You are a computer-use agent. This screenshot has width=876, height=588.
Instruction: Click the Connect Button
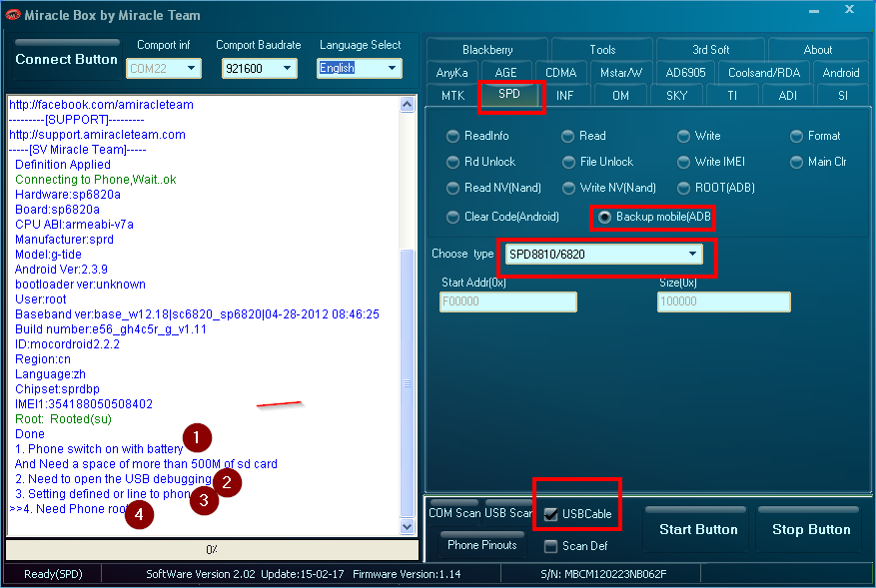pos(67,59)
